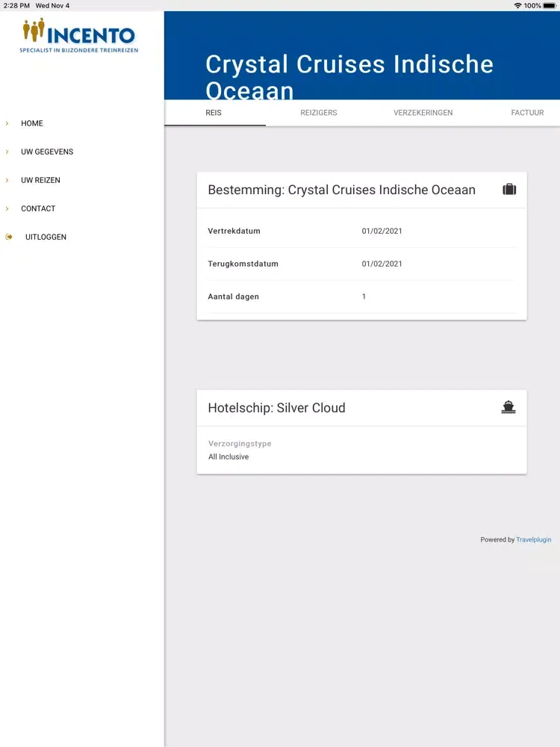Click the Aantal dagen label
The width and height of the screenshot is (560, 747).
click(x=233, y=297)
